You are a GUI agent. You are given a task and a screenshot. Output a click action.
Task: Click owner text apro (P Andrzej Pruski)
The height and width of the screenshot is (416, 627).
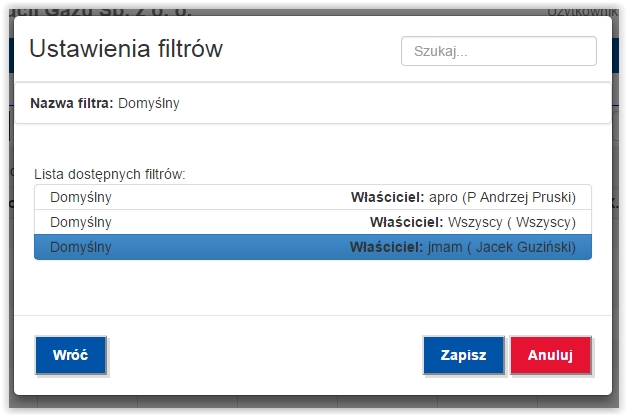[502, 197]
